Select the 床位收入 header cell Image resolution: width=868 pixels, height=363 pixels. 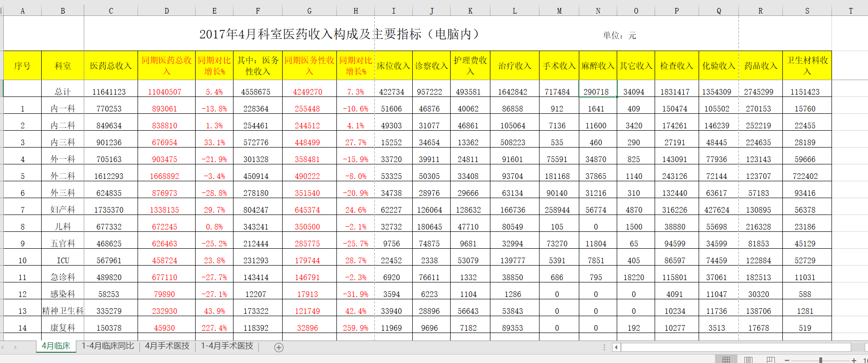point(394,66)
